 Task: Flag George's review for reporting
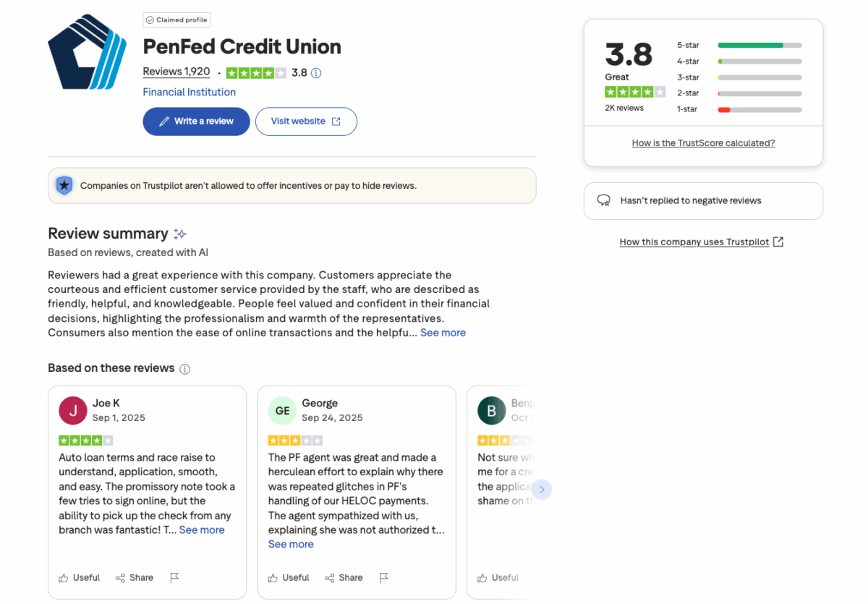pos(384,577)
